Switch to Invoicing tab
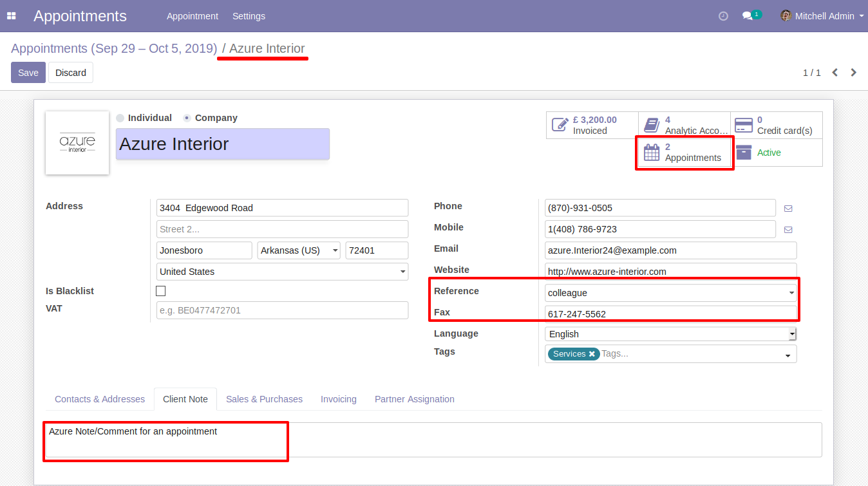Screen dimensions: 868x486 pos(339,399)
